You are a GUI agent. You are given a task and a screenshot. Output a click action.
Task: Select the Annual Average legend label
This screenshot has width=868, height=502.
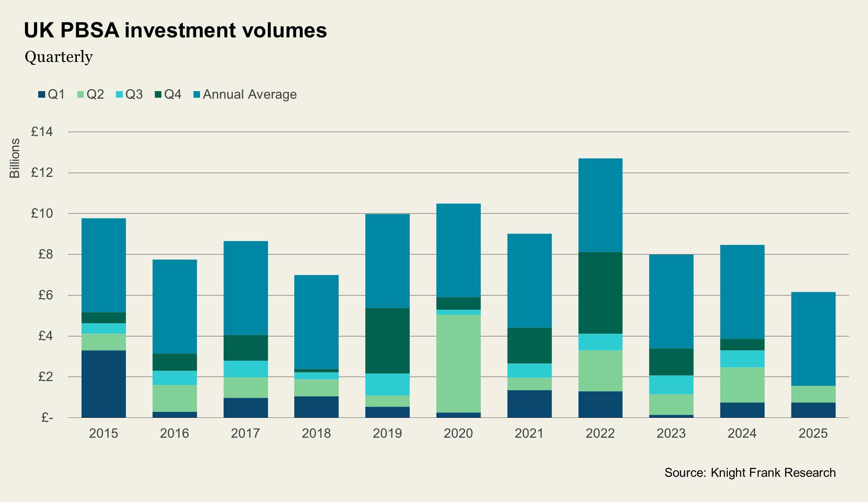[x=249, y=94]
